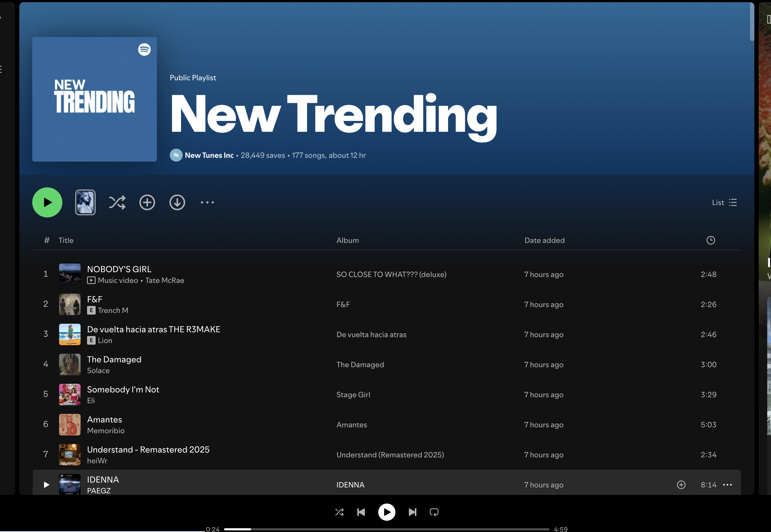This screenshot has width=771, height=532.
Task: Open the F&F album link
Action: (x=343, y=304)
